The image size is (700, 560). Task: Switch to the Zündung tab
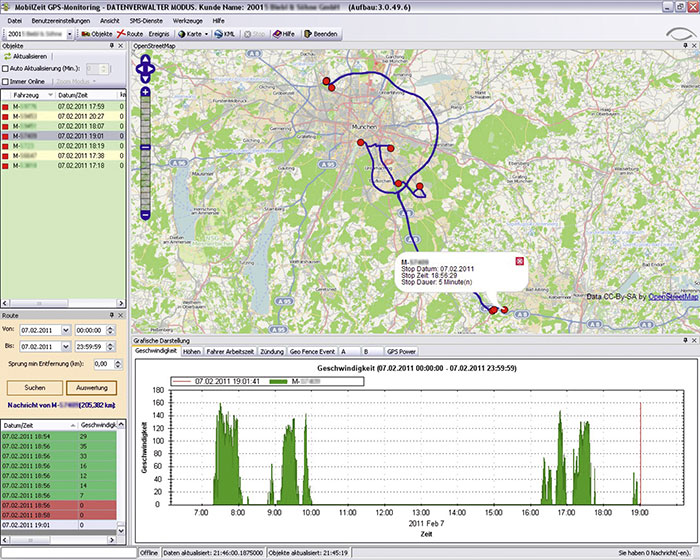272,351
